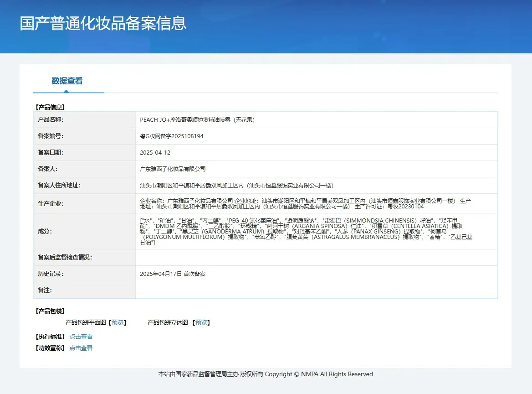Select the 备案编号 value 粤G妆网备字2025108194

click(172, 136)
